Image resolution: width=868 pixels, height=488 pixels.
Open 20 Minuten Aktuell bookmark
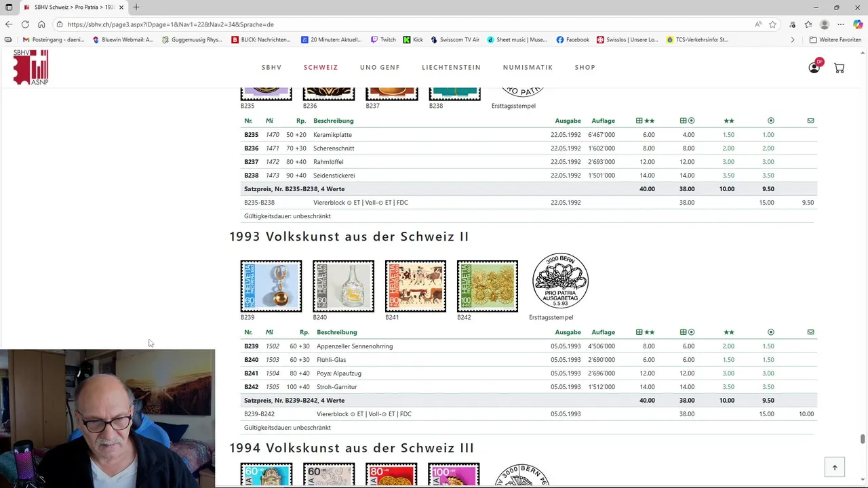click(x=332, y=40)
